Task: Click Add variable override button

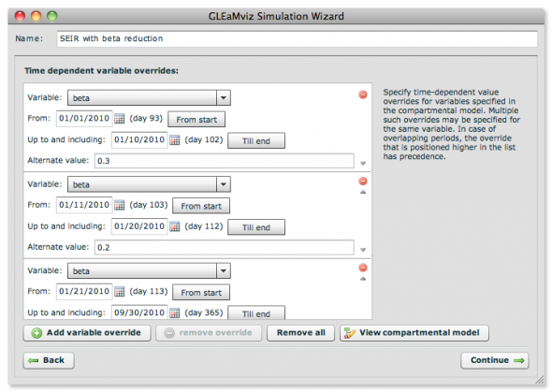Action: click(87, 333)
